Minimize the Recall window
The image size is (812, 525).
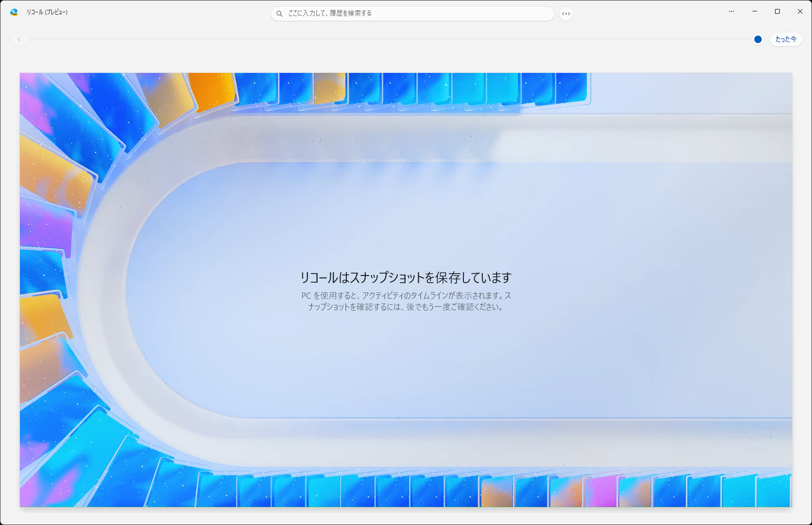[754, 11]
